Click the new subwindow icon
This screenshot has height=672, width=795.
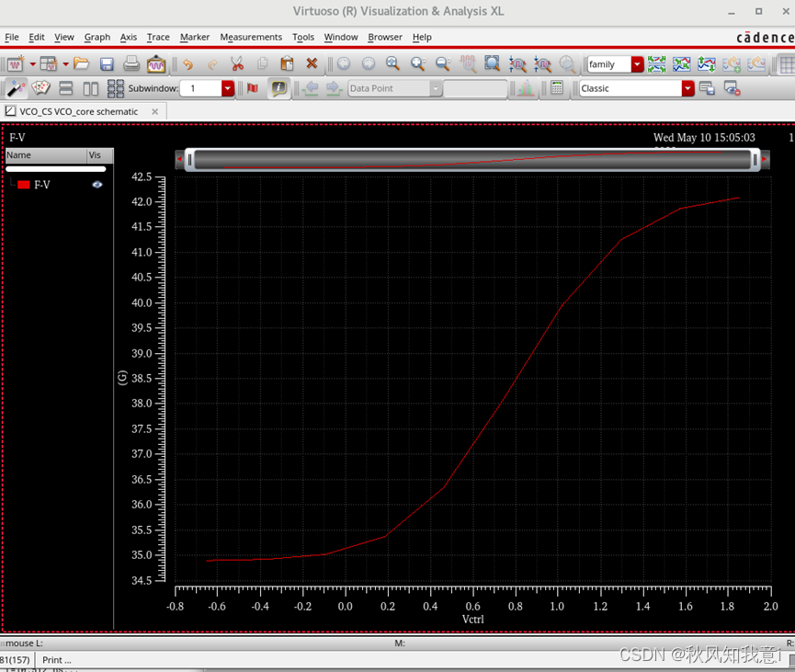click(49, 64)
